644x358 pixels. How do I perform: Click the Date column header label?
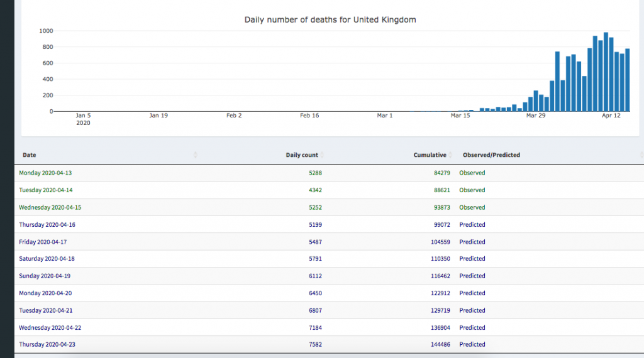tap(30, 155)
